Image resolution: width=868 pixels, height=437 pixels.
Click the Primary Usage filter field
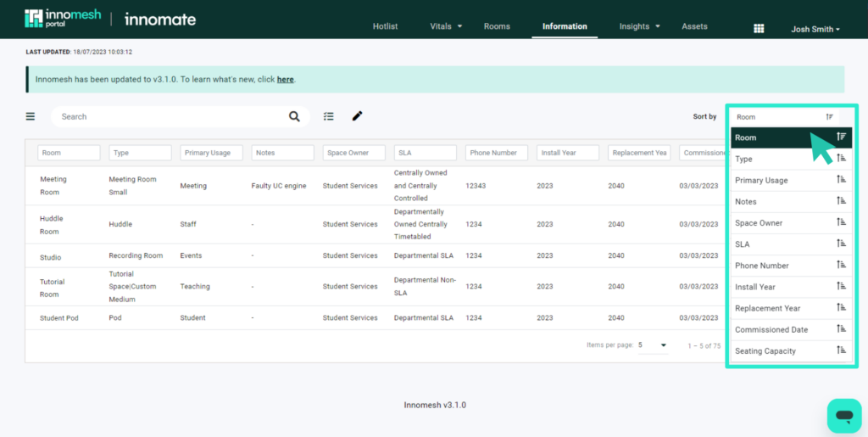pyautogui.click(x=211, y=153)
